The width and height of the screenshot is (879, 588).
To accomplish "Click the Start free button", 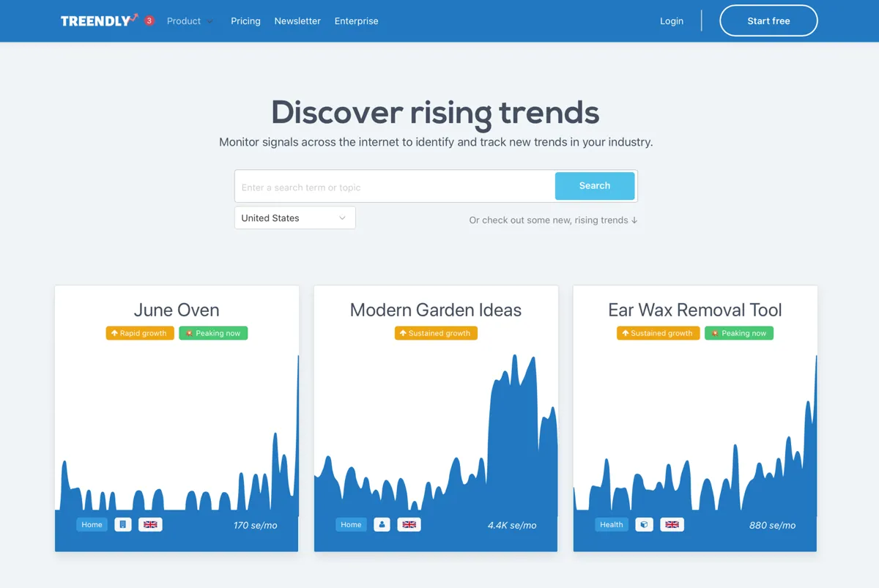I will (x=768, y=21).
